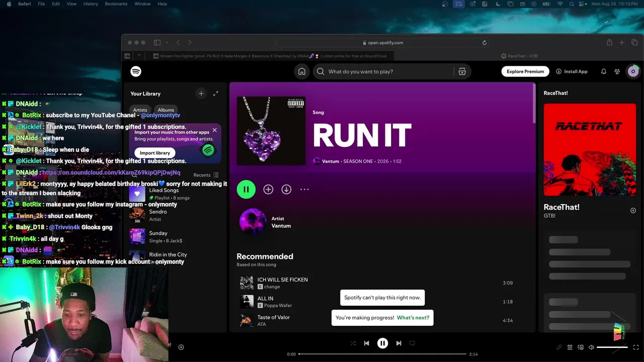Switch to the RaceThat! - GTB! tab
Image resolution: width=644 pixels, height=362 pixels.
(519, 56)
